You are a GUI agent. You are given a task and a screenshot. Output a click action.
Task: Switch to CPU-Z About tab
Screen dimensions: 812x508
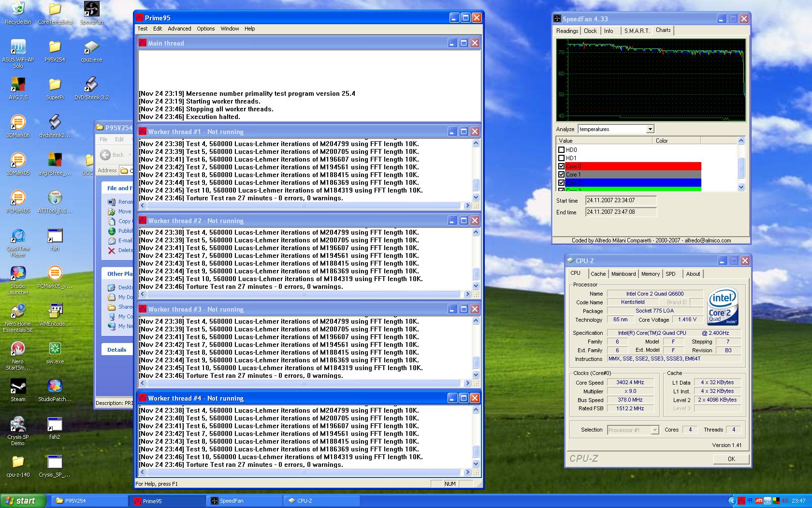693,274
